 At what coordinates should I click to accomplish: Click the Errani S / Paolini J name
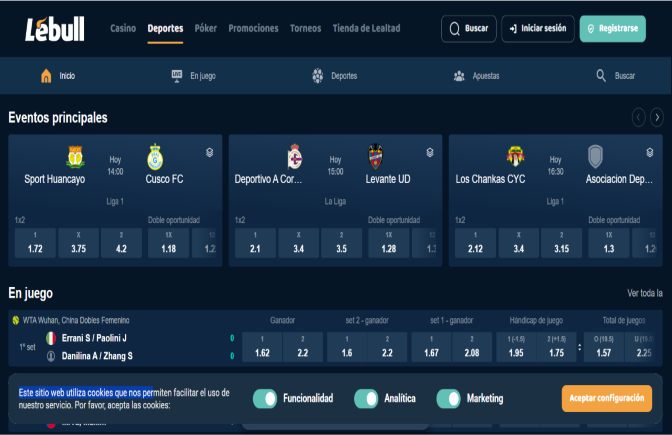(x=94, y=338)
